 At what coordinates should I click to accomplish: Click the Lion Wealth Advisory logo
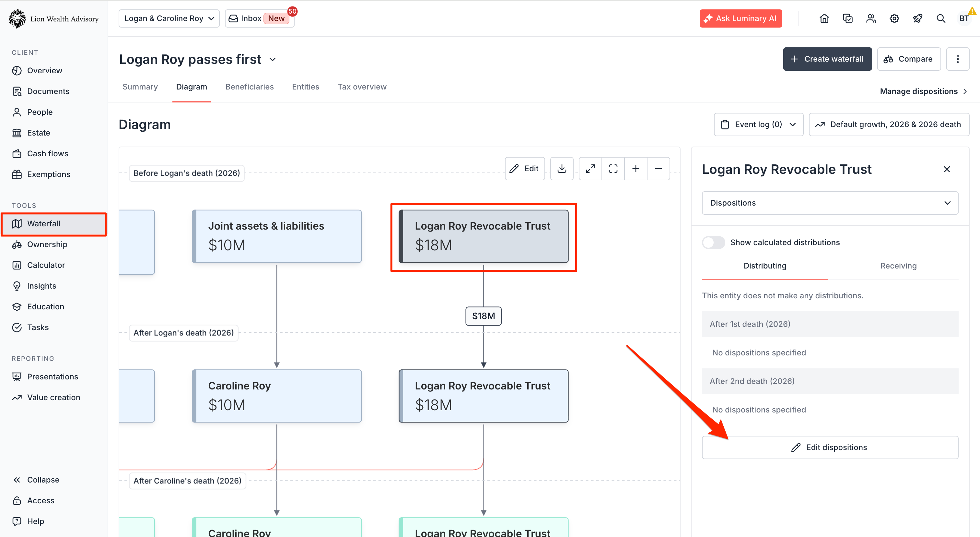(54, 19)
